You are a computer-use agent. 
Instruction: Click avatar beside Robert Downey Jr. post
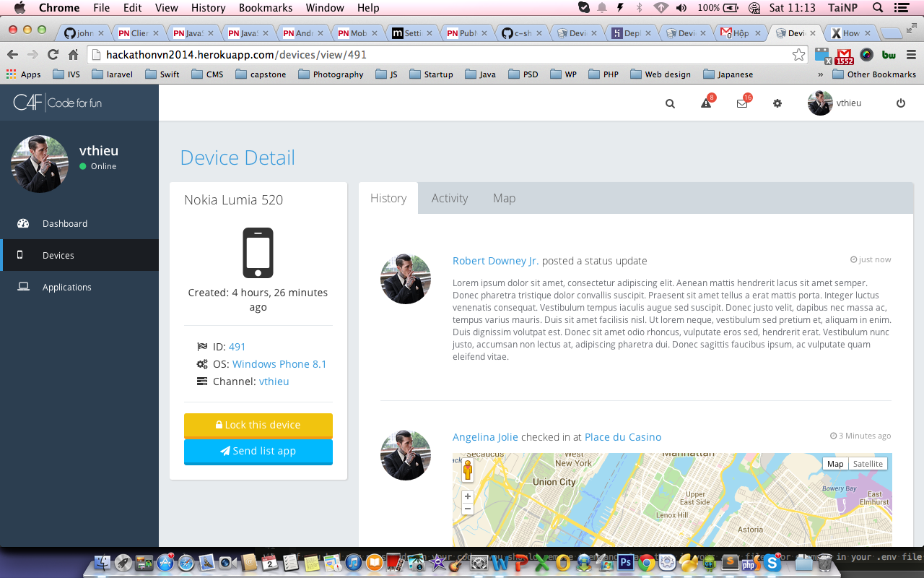(406, 279)
